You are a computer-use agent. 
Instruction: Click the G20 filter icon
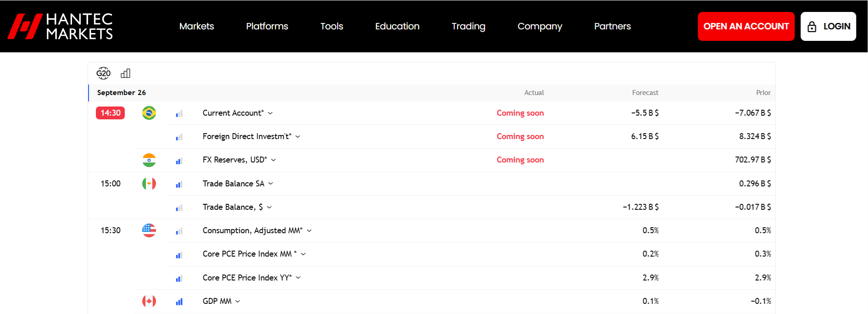pos(103,73)
